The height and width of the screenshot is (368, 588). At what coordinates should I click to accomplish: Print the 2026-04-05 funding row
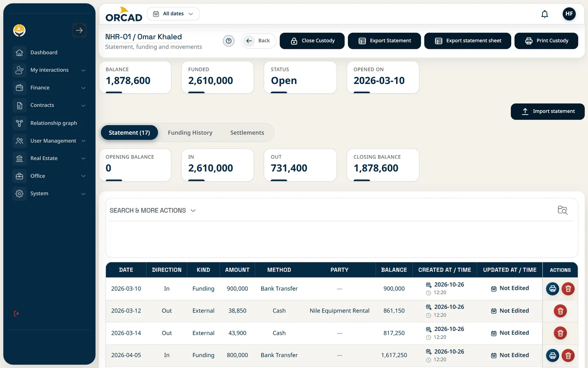(552, 355)
